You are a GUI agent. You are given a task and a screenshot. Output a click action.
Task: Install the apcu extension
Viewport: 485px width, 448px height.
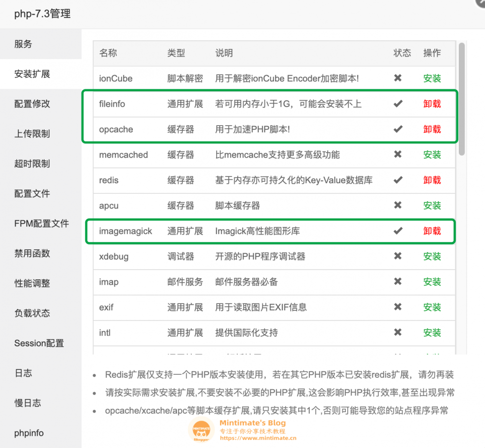(432, 206)
